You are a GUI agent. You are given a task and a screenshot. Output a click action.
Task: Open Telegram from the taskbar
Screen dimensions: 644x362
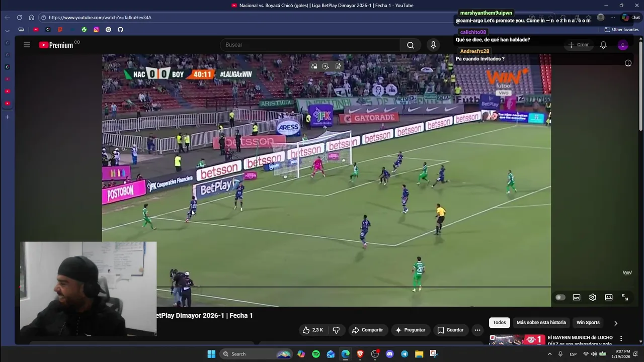[404, 354]
